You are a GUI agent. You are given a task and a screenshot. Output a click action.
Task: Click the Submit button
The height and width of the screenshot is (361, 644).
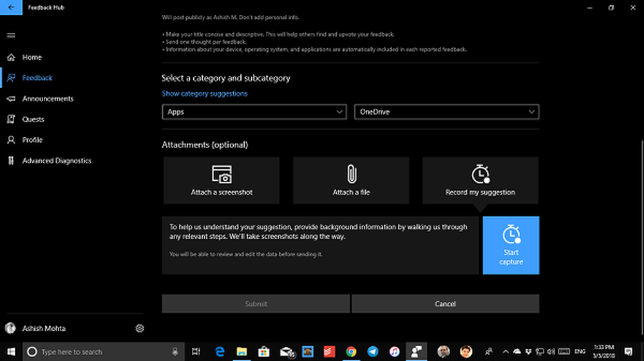[x=256, y=304]
